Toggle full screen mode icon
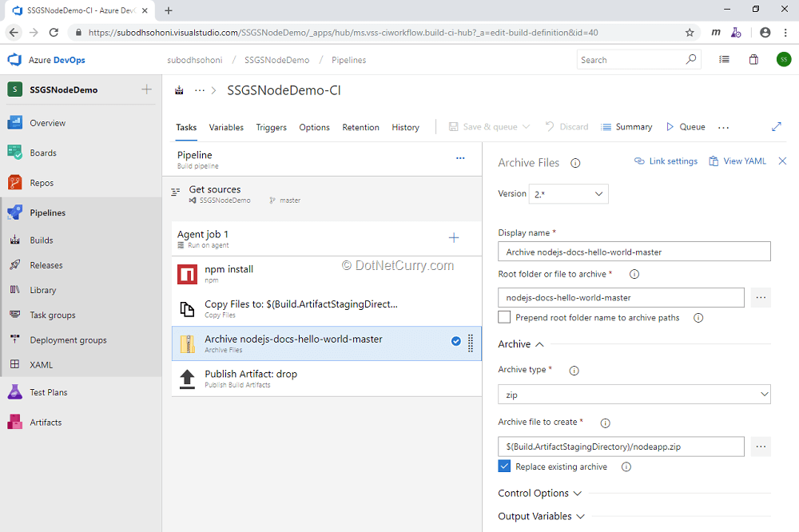 (777, 126)
